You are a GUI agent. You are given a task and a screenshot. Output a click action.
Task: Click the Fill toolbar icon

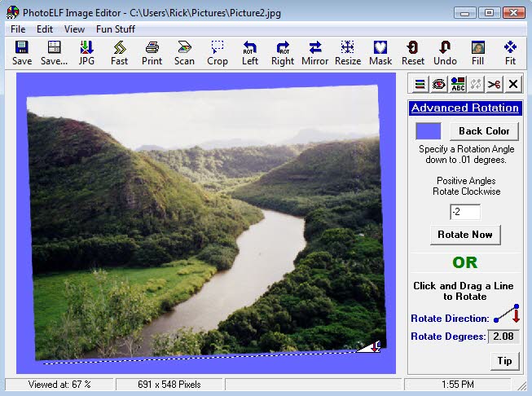coord(477,53)
